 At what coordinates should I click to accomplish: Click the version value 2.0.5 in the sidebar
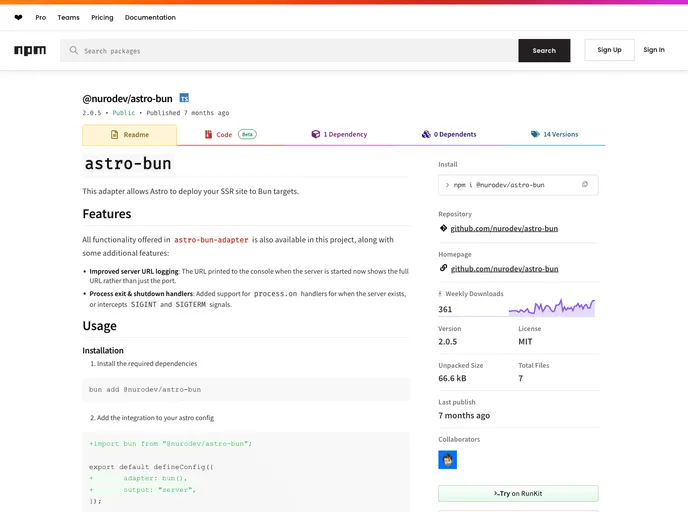coord(448,342)
